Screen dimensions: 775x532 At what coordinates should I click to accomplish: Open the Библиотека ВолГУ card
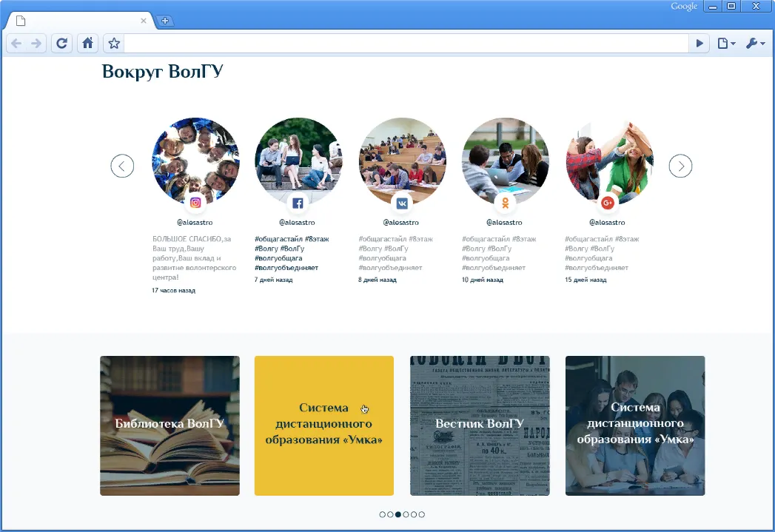click(170, 425)
